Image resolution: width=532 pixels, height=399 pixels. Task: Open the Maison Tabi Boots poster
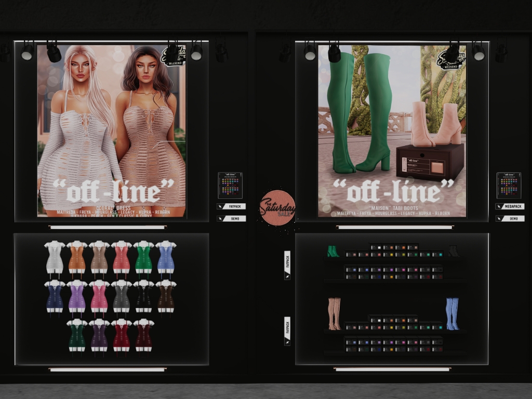pyautogui.click(x=392, y=130)
